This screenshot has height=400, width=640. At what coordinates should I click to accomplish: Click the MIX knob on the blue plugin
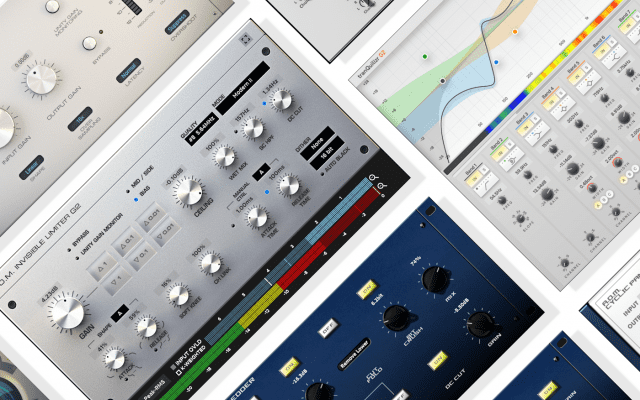click(x=435, y=279)
